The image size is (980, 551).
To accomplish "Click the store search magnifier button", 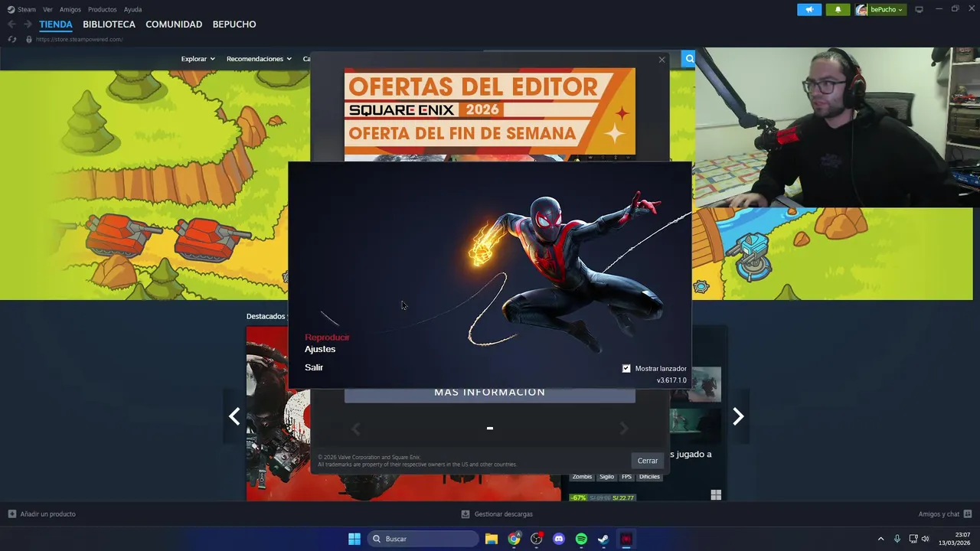I will pyautogui.click(x=689, y=59).
